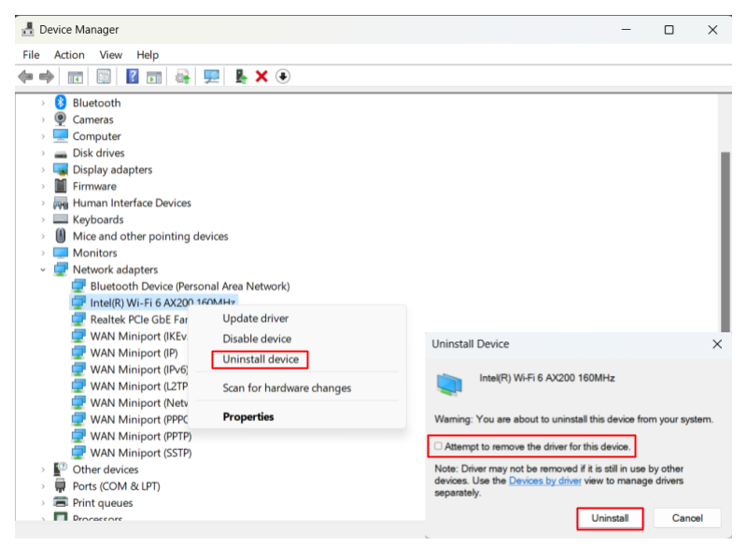This screenshot has width=747, height=560.
Task: Choose Disable device from context menu
Action: (257, 339)
